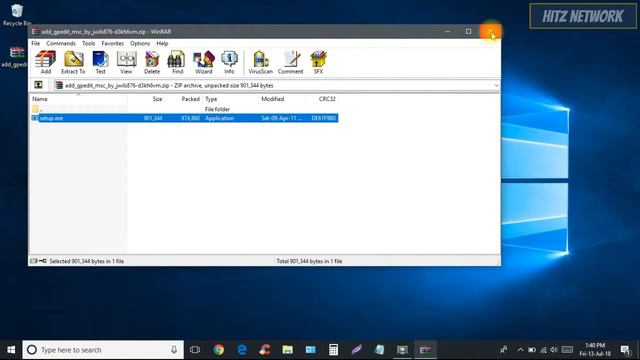The height and width of the screenshot is (360, 640).
Task: Sort by the Packed column header
Action: tap(184, 99)
